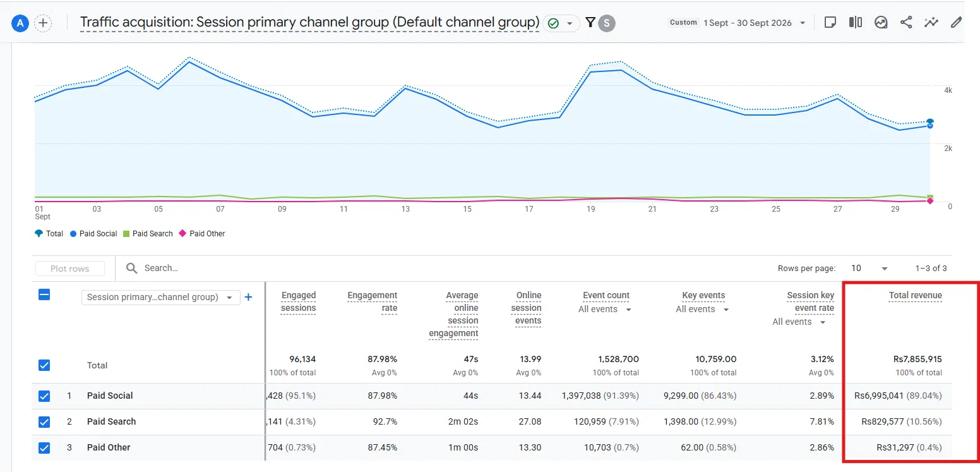The image size is (980, 472).
Task: Open Key events 'All events' dropdown
Action: [702, 310]
